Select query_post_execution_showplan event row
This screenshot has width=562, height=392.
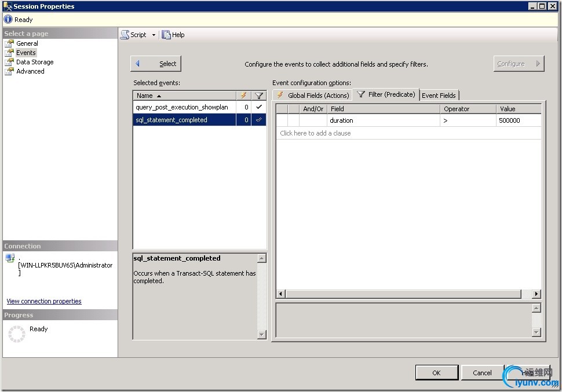pyautogui.click(x=199, y=107)
